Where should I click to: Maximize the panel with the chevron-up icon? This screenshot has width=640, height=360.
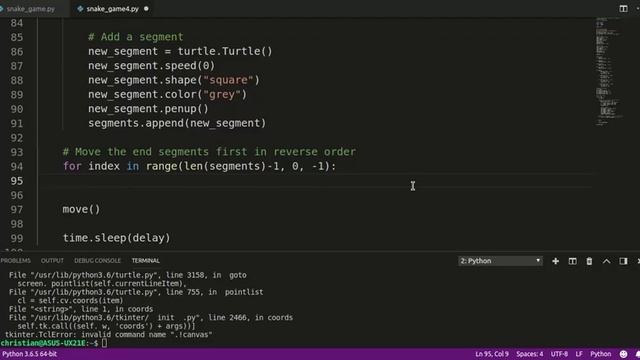pos(607,261)
